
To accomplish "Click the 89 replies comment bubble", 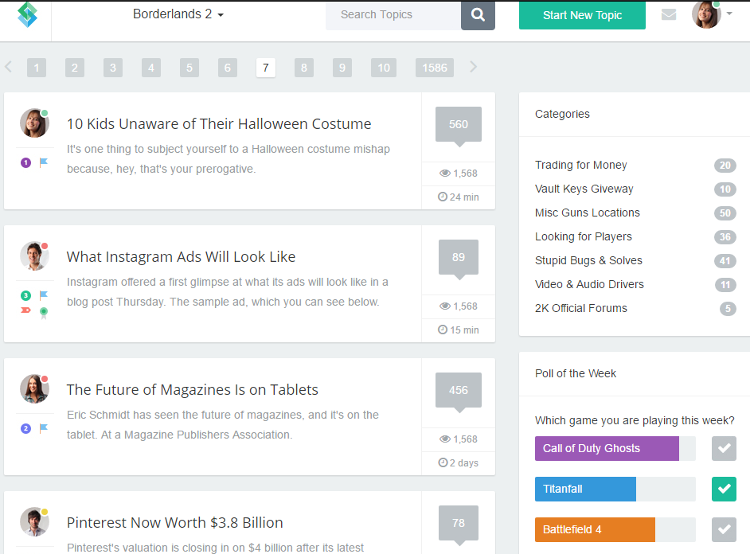I will coord(458,258).
